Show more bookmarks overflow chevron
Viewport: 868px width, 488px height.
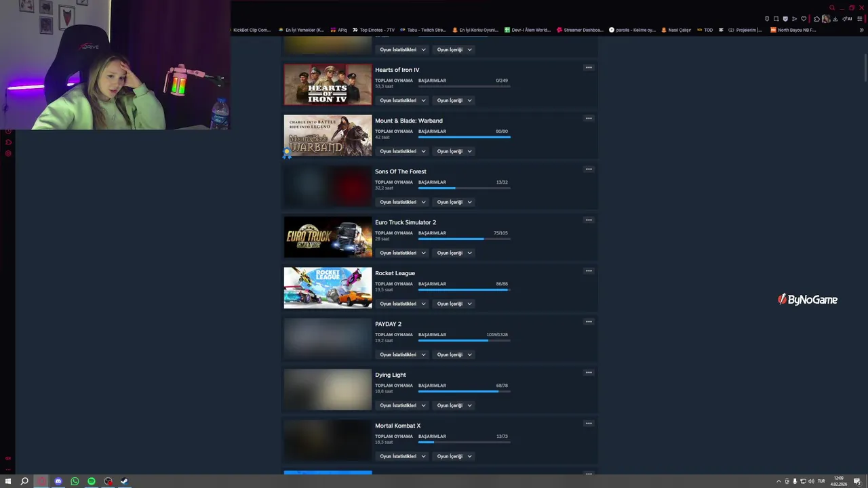[x=861, y=30]
